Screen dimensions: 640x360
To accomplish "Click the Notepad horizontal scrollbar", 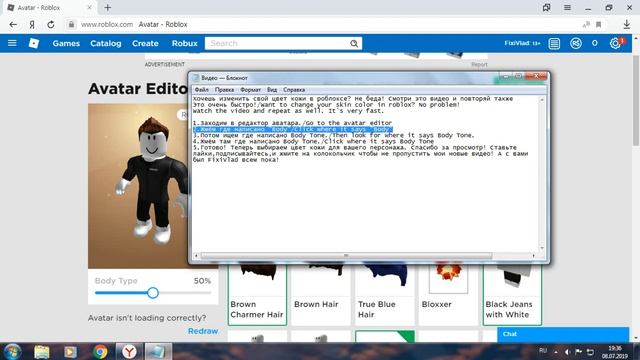I will click(346, 256).
